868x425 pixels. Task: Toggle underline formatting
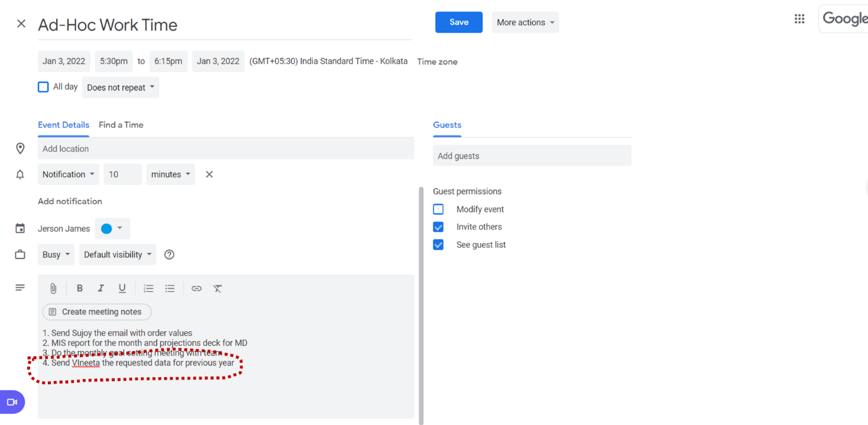pos(122,288)
